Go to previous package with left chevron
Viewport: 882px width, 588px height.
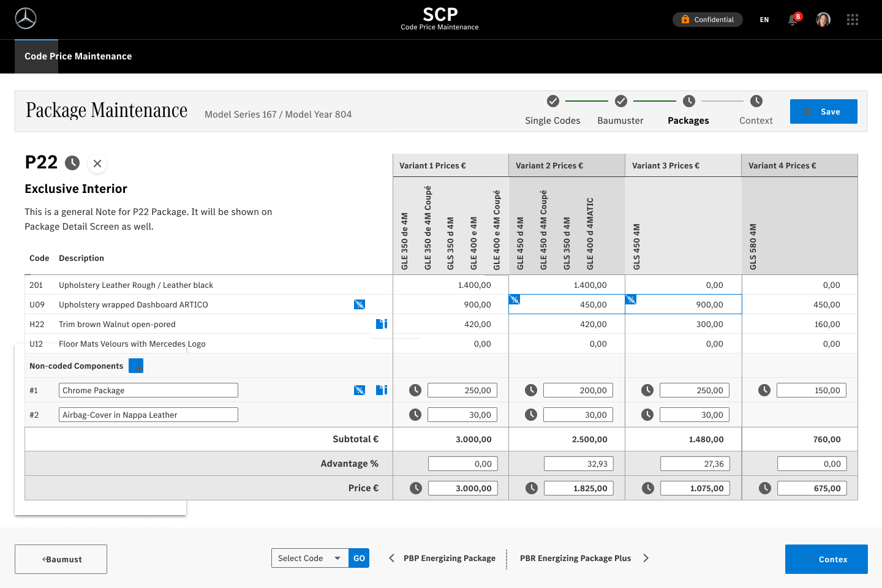[391, 558]
